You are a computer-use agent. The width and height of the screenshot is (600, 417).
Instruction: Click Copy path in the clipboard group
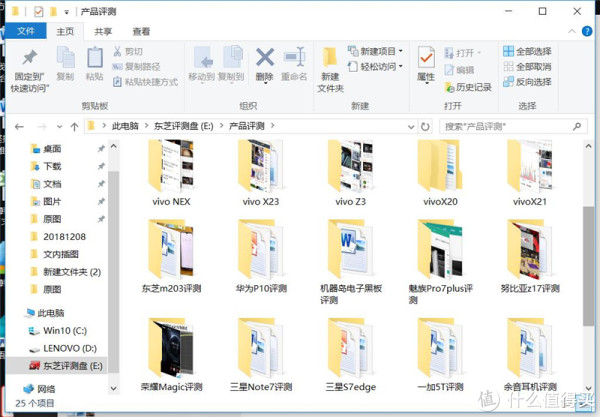tap(136, 67)
